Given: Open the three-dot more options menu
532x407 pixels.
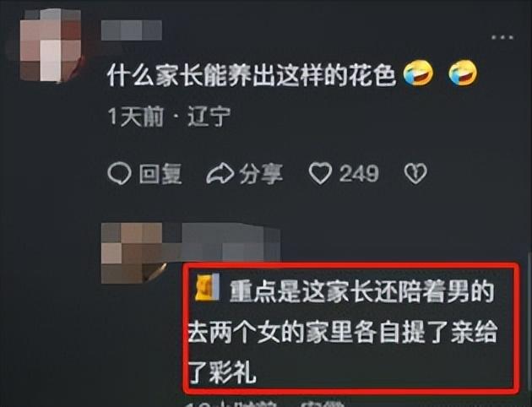Looking at the screenshot, I should pos(502,37).
